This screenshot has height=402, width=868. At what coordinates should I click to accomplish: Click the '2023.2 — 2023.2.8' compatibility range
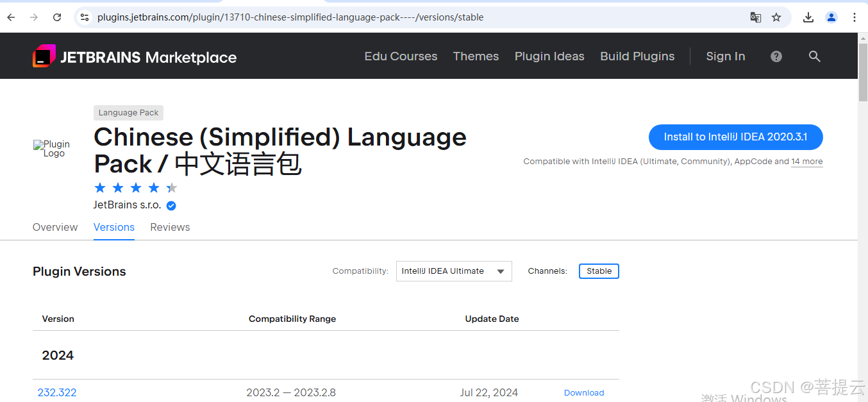(x=291, y=392)
